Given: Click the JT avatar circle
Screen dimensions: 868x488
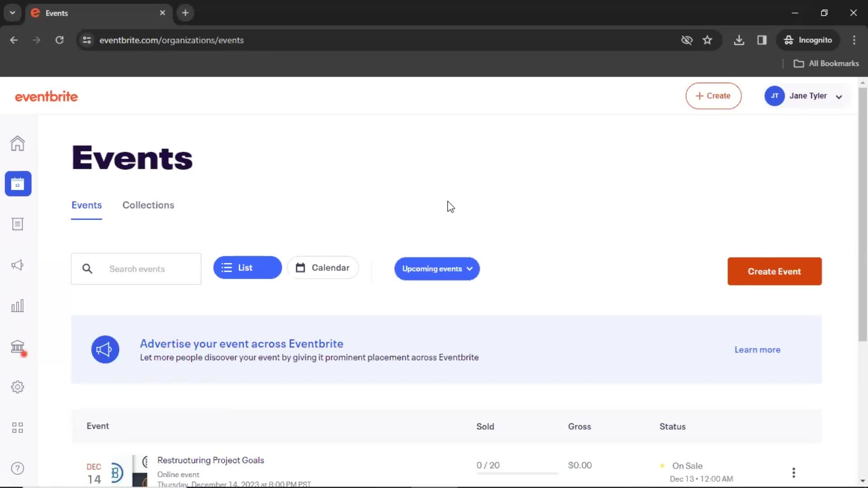Looking at the screenshot, I should (774, 96).
